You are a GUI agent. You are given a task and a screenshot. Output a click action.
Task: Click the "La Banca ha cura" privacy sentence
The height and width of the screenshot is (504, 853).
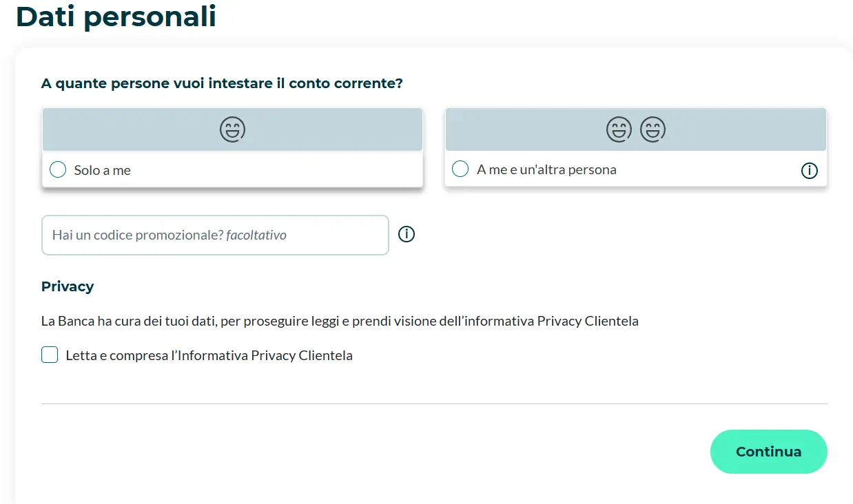point(340,321)
